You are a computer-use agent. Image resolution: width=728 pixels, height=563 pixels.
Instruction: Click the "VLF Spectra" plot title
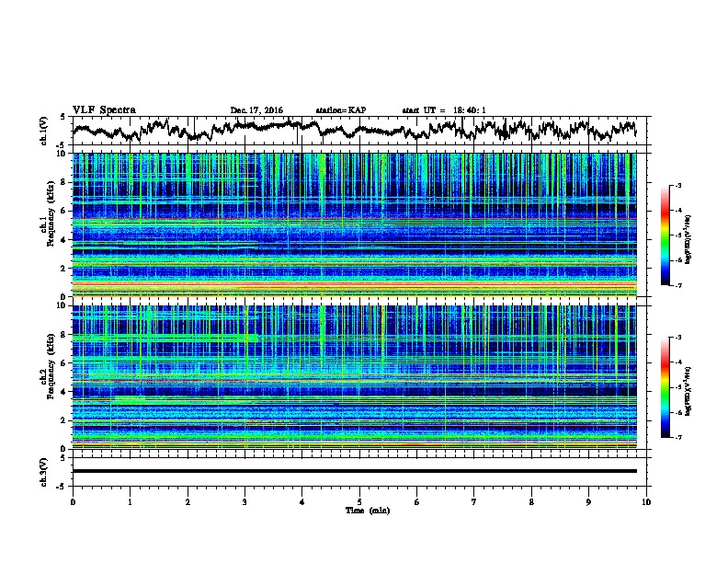[104, 109]
